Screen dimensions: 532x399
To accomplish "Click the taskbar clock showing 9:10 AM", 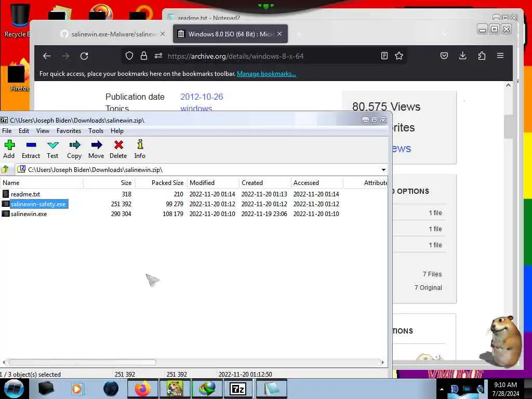I will [506, 389].
